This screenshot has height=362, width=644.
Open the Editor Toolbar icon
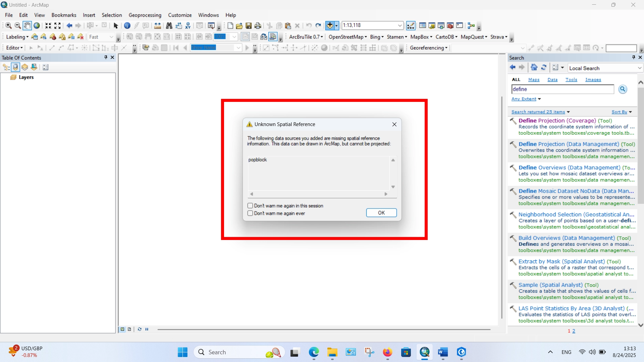tap(411, 25)
